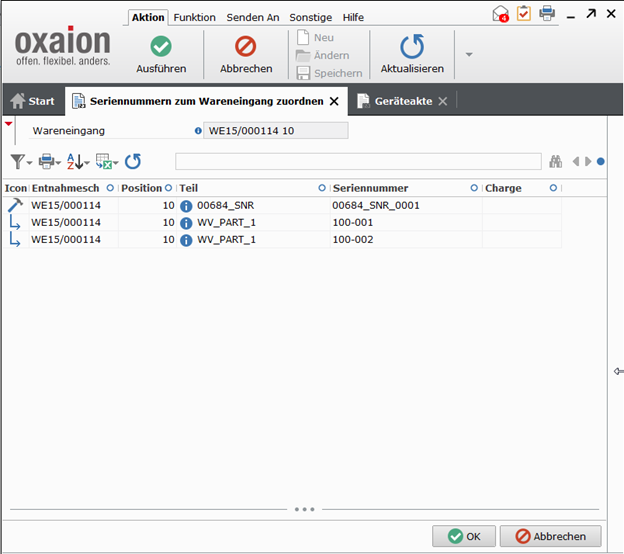This screenshot has height=554, width=624.
Task: Click the info icon beside 00684_SNR
Action: (x=186, y=205)
